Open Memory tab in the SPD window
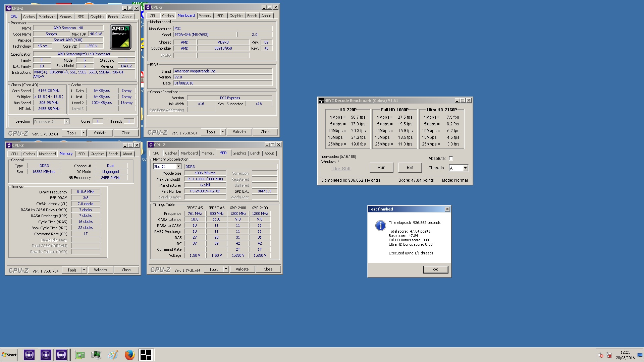 [208, 153]
